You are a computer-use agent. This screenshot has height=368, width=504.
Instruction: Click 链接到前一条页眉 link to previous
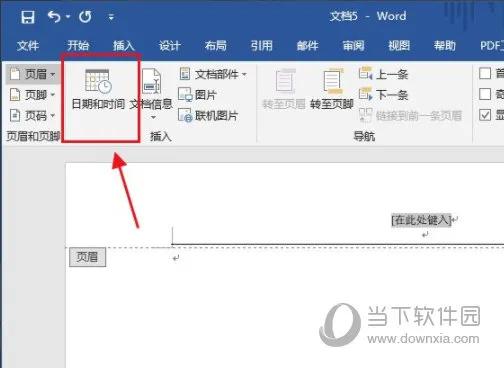(x=411, y=116)
